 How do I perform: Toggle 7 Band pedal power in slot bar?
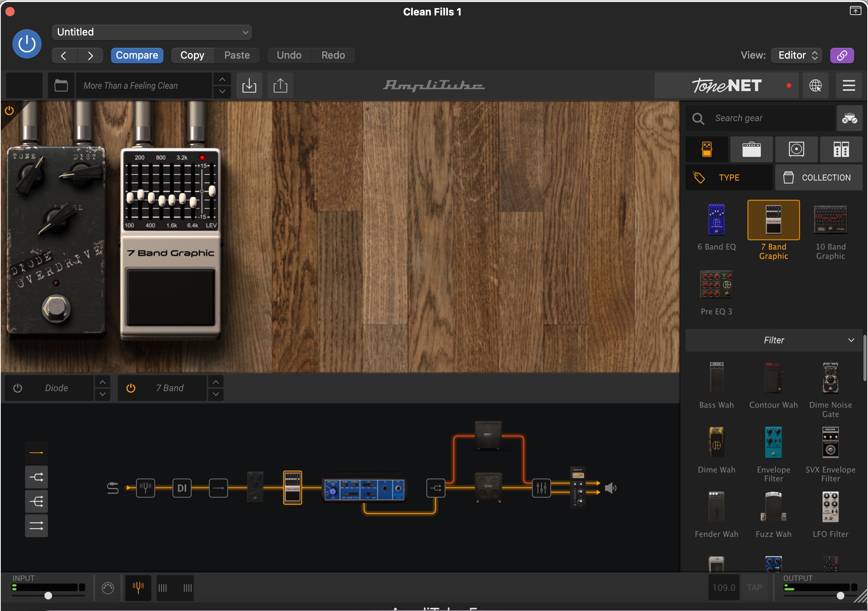coord(131,388)
